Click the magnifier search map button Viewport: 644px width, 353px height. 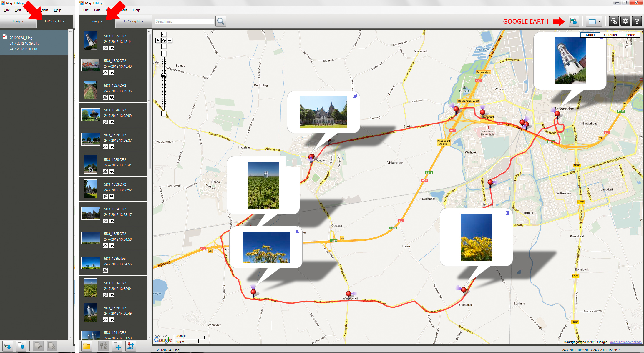click(221, 21)
